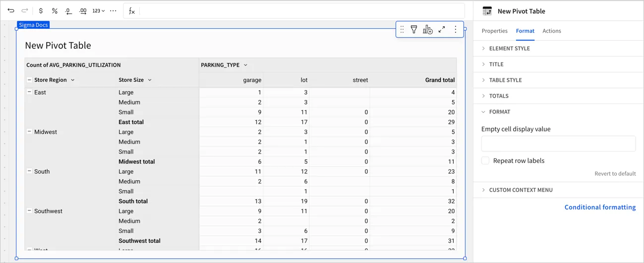This screenshot has width=644, height=263.
Task: Expand the TOTALS section
Action: point(559,96)
